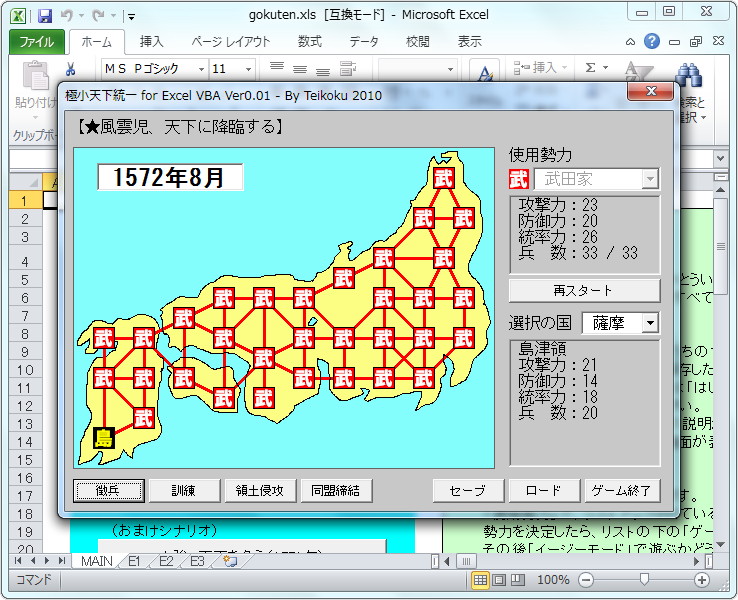
Task: Click the middle-align icon in the ribbon
Action: 300,70
